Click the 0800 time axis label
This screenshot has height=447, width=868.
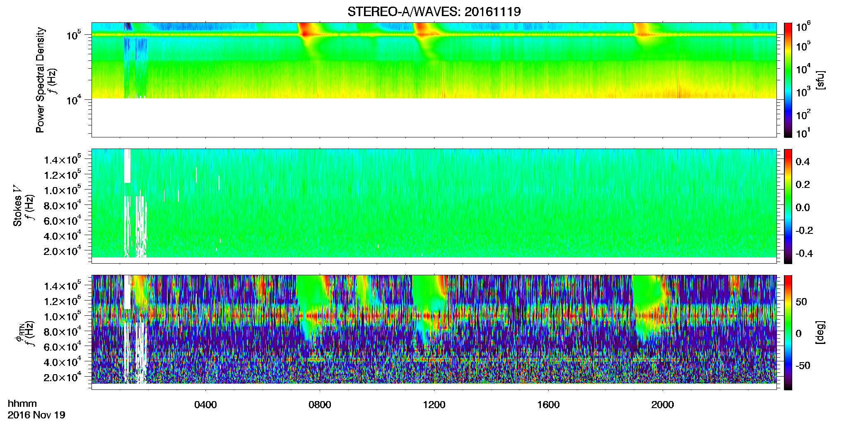coord(320,405)
